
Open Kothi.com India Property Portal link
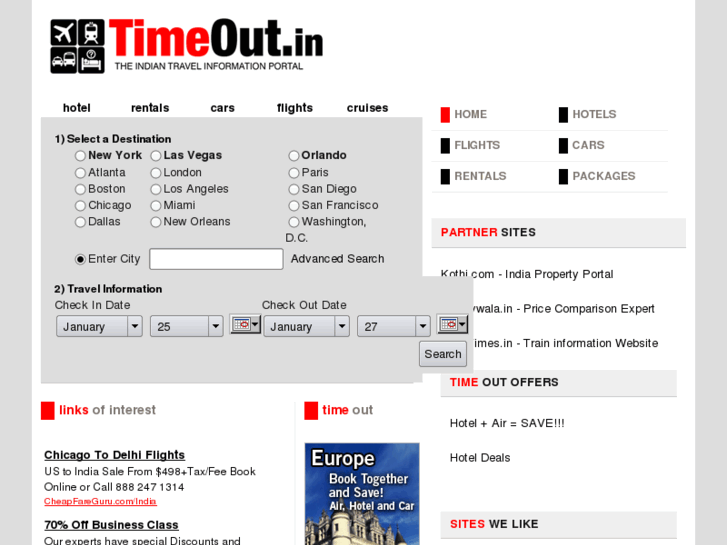pos(527,275)
